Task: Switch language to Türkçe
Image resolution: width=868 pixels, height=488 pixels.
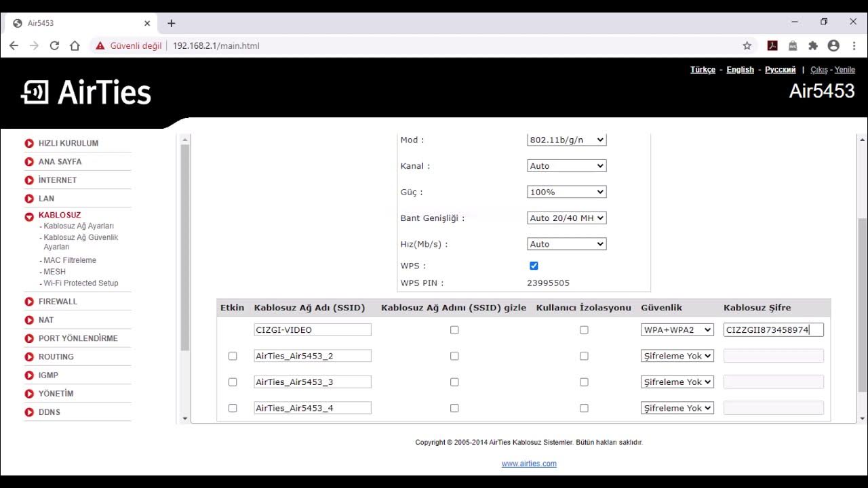Action: (703, 70)
